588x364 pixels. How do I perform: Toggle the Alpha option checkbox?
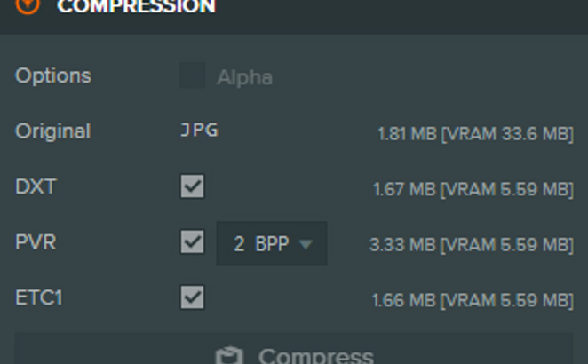click(x=192, y=76)
